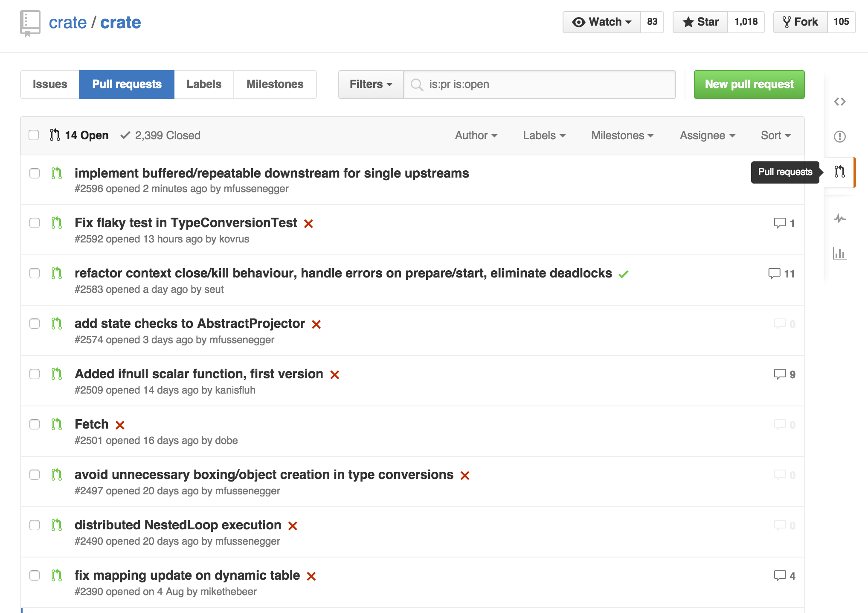Open the Author filter dropdown

pos(476,136)
